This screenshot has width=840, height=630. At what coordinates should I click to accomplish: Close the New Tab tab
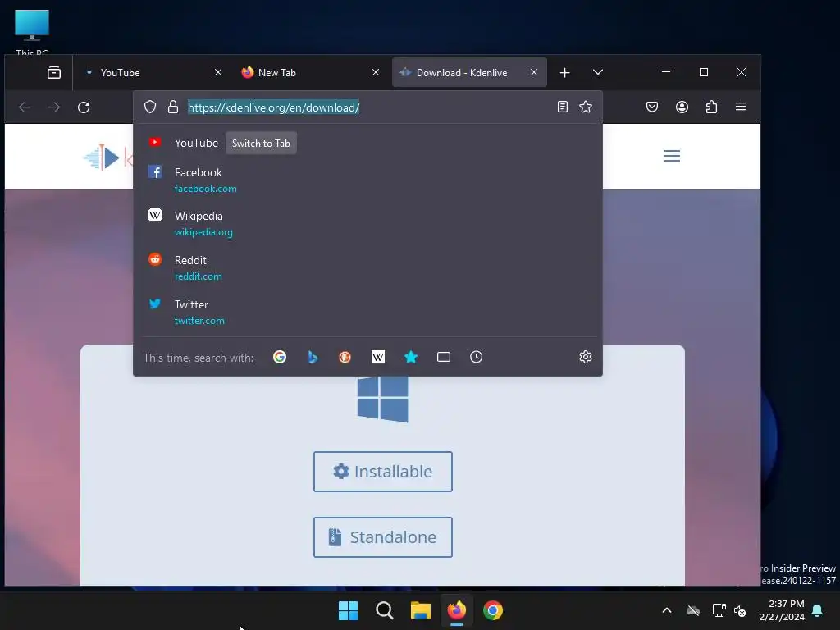376,72
